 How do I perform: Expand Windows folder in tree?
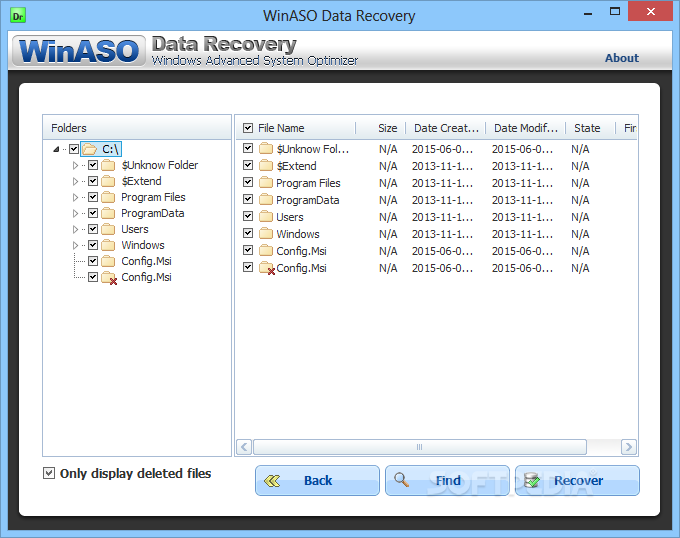click(75, 245)
